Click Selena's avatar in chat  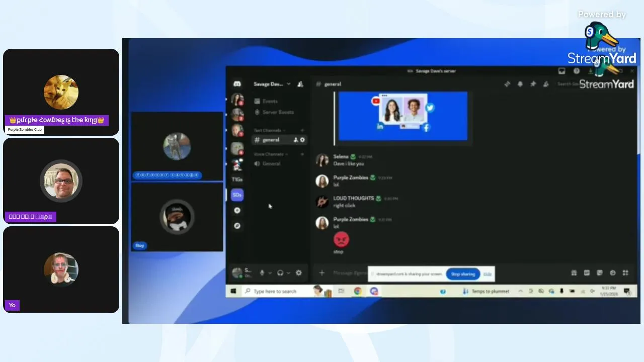322,160
